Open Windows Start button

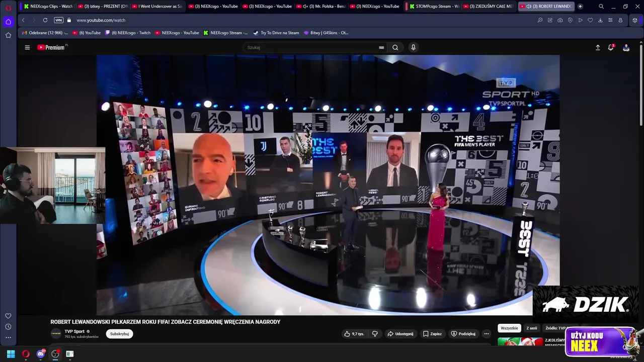11,354
